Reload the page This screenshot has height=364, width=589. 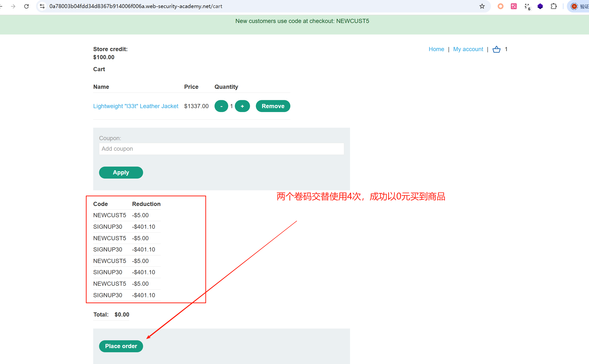pos(26,6)
